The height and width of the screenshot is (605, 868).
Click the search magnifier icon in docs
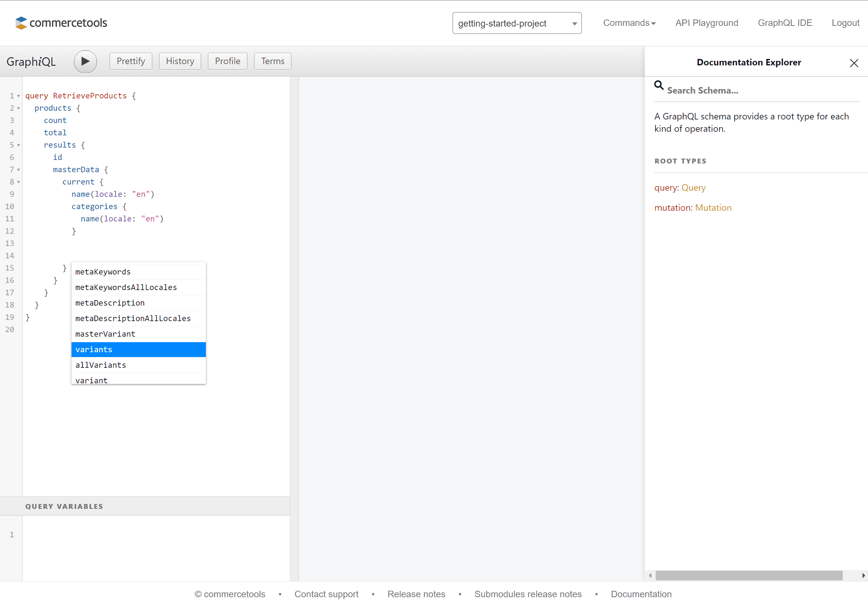(659, 85)
